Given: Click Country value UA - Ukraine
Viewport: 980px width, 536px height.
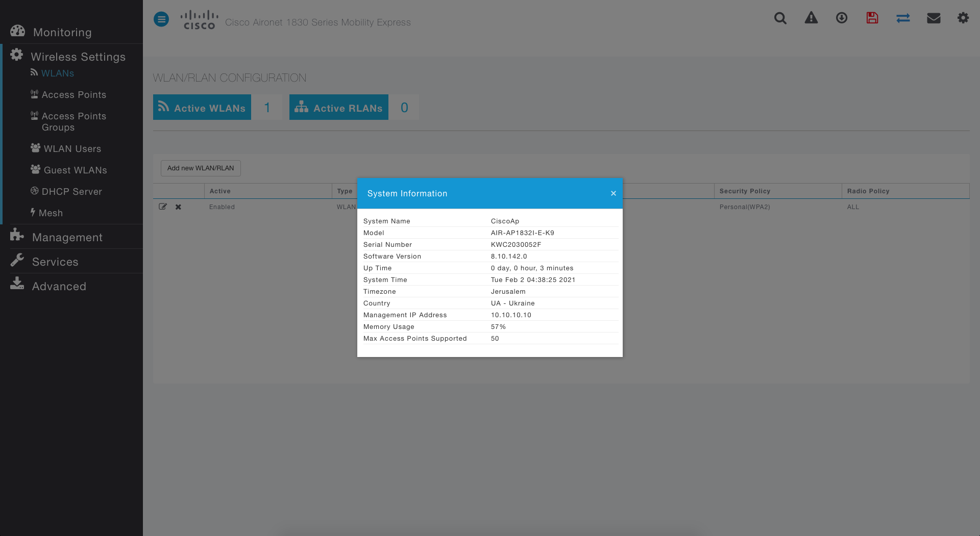Looking at the screenshot, I should 512,303.
